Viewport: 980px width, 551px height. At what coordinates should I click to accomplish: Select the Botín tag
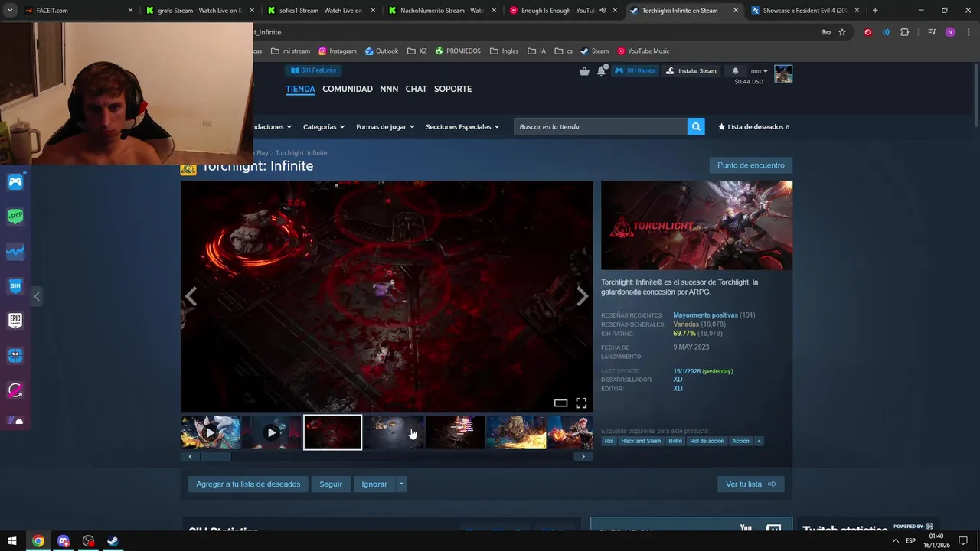point(675,441)
